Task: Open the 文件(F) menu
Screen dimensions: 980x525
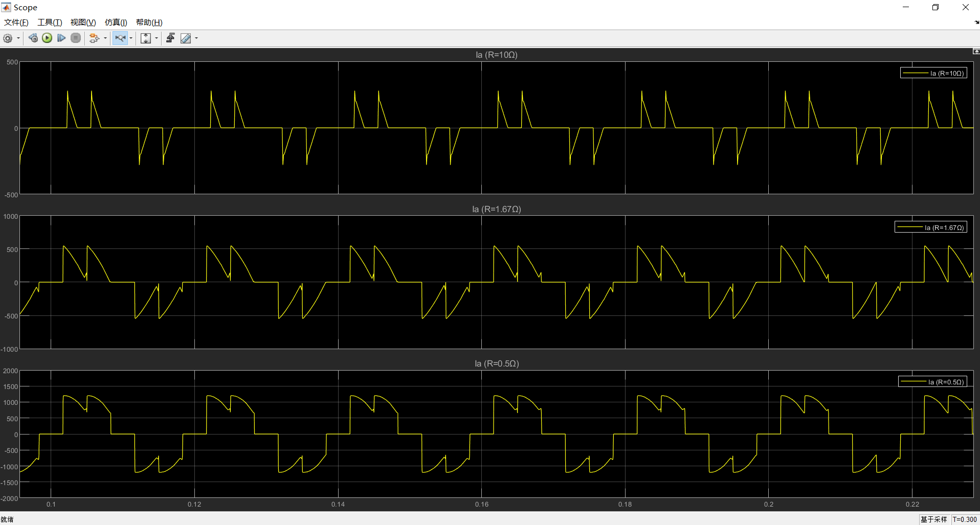Action: point(16,22)
